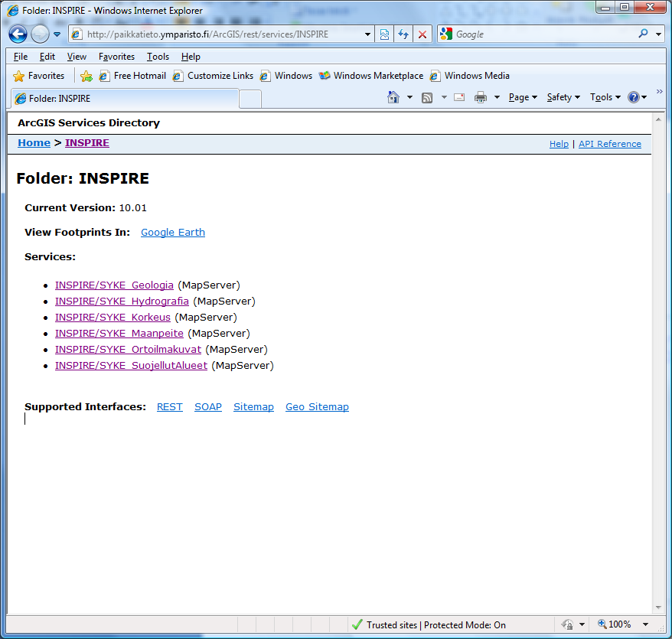Viewport: 672px width, 639px height.
Task: Open the Geo Sitemap link
Action: pyautogui.click(x=317, y=406)
